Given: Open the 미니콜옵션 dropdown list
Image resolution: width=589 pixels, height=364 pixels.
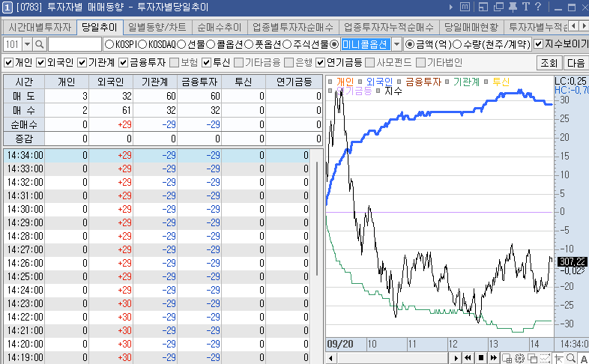Looking at the screenshot, I should tap(396, 44).
